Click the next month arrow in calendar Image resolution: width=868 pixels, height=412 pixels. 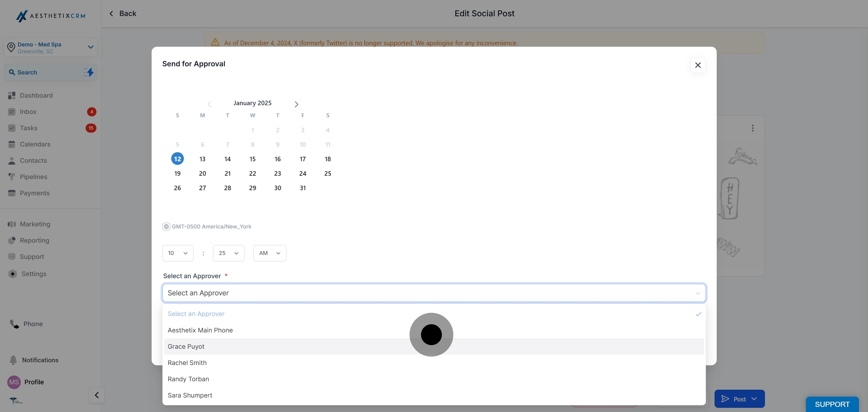tap(296, 104)
